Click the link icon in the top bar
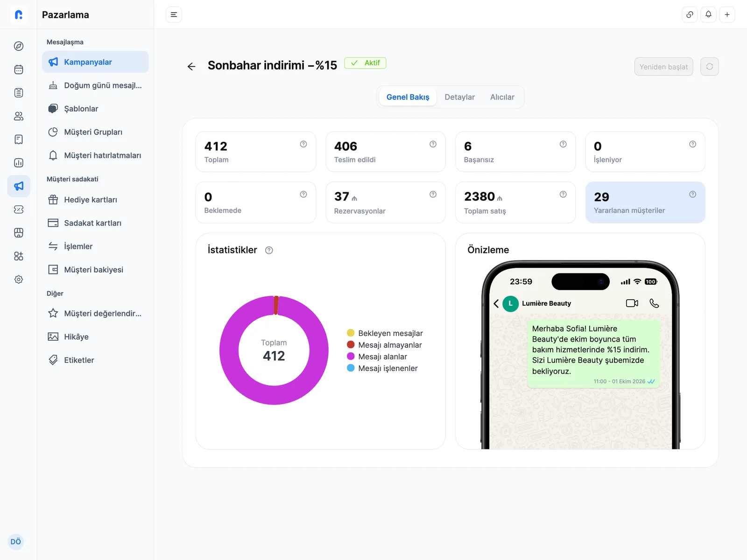The width and height of the screenshot is (747, 560). (690, 14)
